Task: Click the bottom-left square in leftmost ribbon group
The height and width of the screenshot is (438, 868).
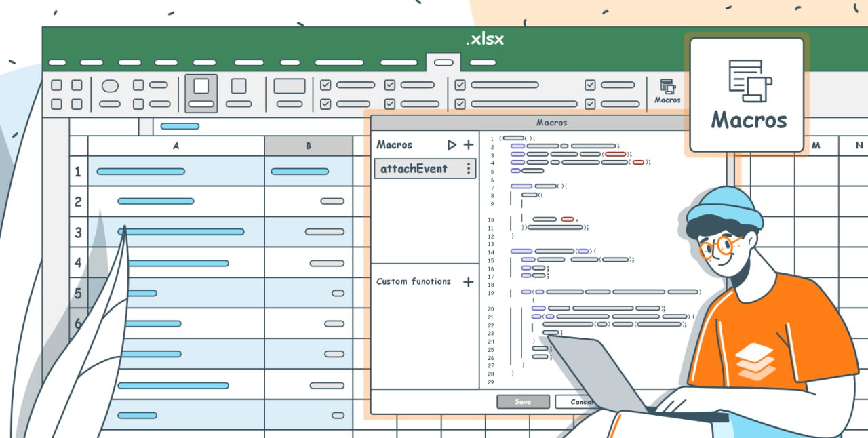Action: [57, 104]
